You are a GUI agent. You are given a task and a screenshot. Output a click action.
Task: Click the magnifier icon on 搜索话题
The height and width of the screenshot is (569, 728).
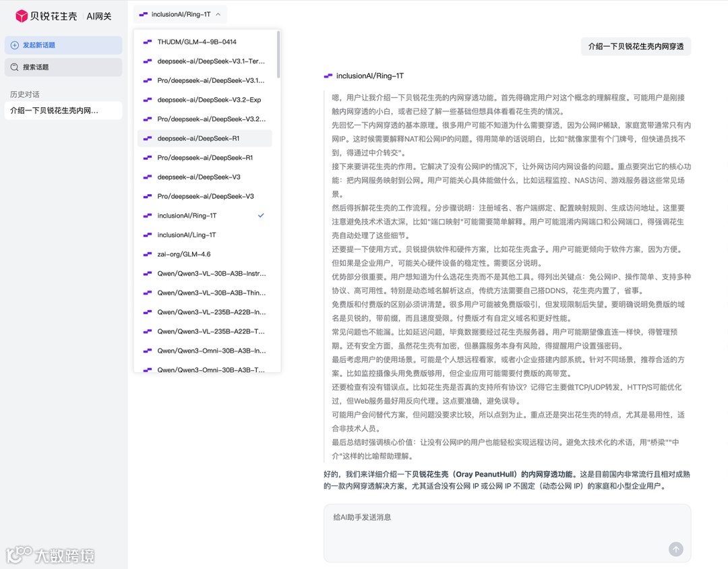tap(15, 67)
